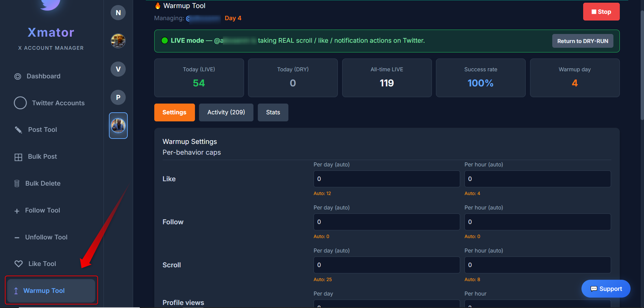Click the page's vertical scrollbar
The height and width of the screenshot is (308, 644).
click(642, 66)
